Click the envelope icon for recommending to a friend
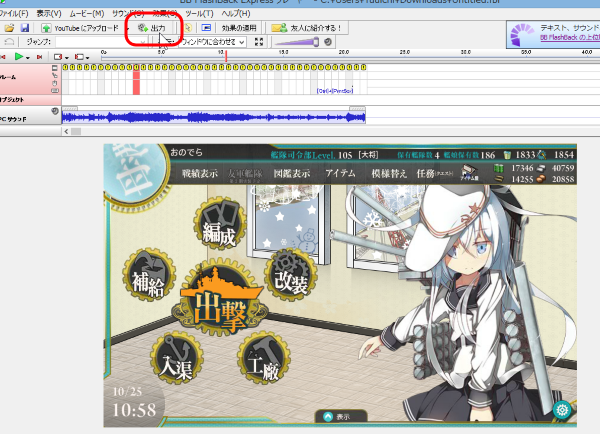Viewport: 600px width, 434px height. click(x=279, y=28)
